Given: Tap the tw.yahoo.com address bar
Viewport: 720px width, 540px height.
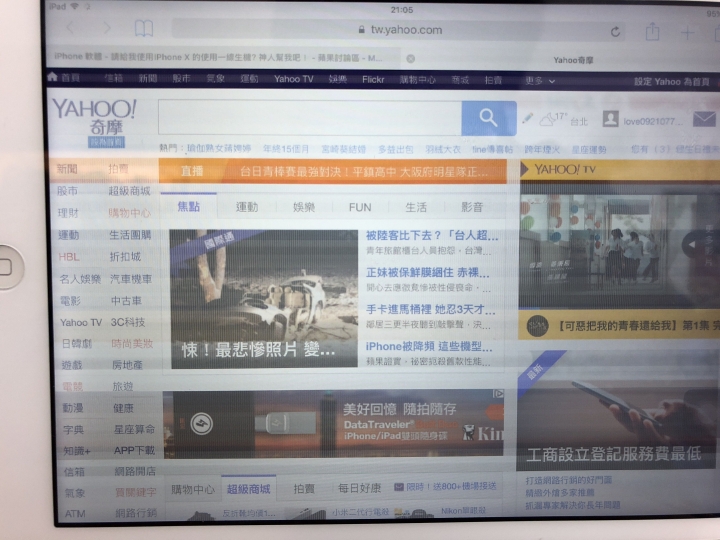Looking at the screenshot, I should (398, 30).
